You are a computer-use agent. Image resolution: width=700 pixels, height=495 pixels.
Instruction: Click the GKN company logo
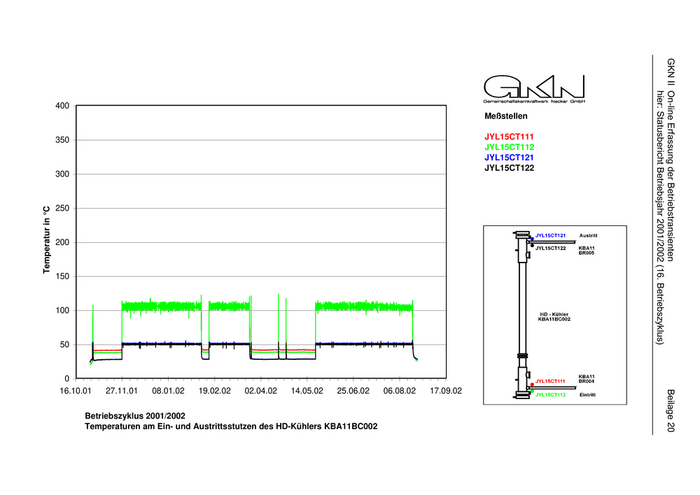(x=534, y=89)
